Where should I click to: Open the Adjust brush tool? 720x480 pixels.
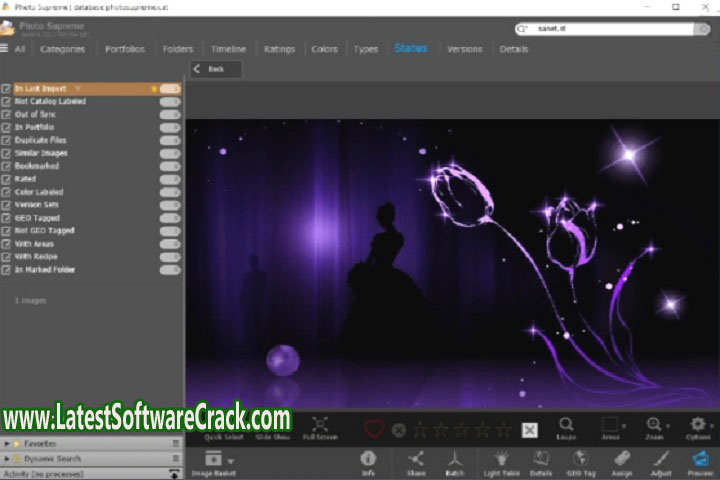[661, 458]
